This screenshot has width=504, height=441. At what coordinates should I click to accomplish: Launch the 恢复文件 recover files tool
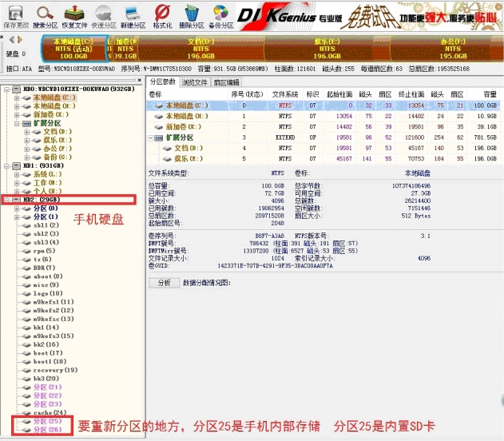[74, 17]
